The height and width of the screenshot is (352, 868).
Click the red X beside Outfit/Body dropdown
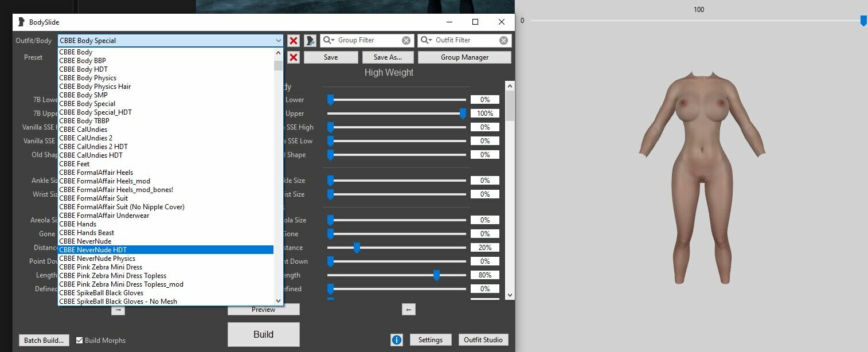294,40
